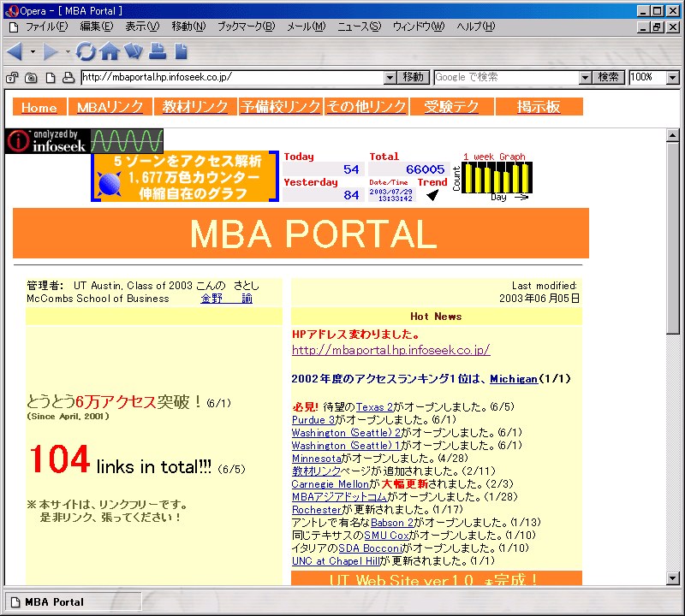This screenshot has height=616, width=685.
Task: Open the 100% zoom level dropdown
Action: pyautogui.click(x=673, y=78)
